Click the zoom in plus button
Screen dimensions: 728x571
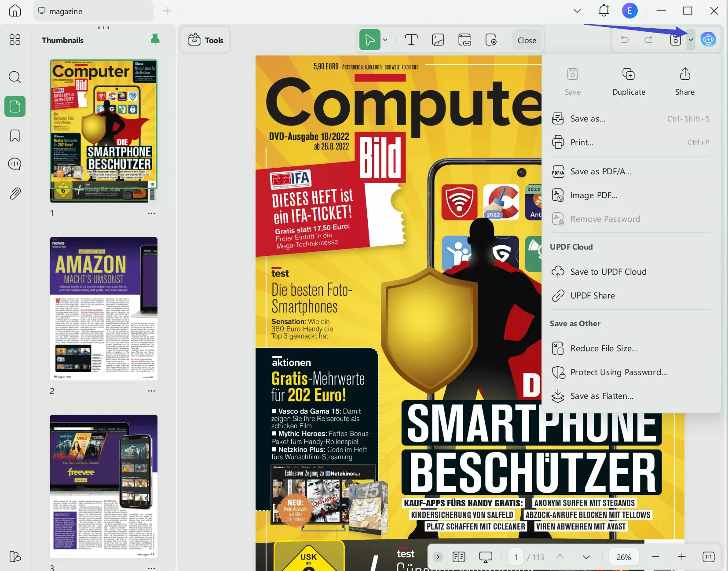[x=681, y=557]
